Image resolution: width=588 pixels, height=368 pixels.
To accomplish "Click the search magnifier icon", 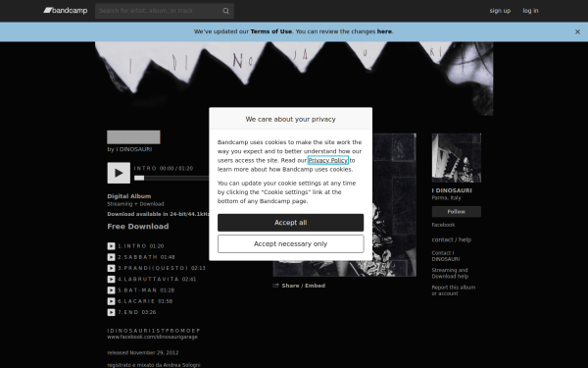I will pos(225,11).
